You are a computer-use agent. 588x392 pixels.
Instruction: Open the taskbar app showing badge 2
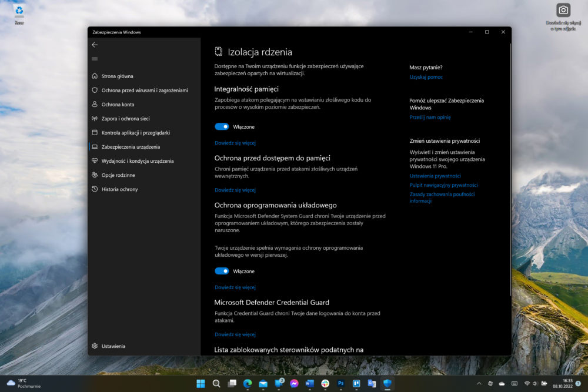[x=279, y=383]
